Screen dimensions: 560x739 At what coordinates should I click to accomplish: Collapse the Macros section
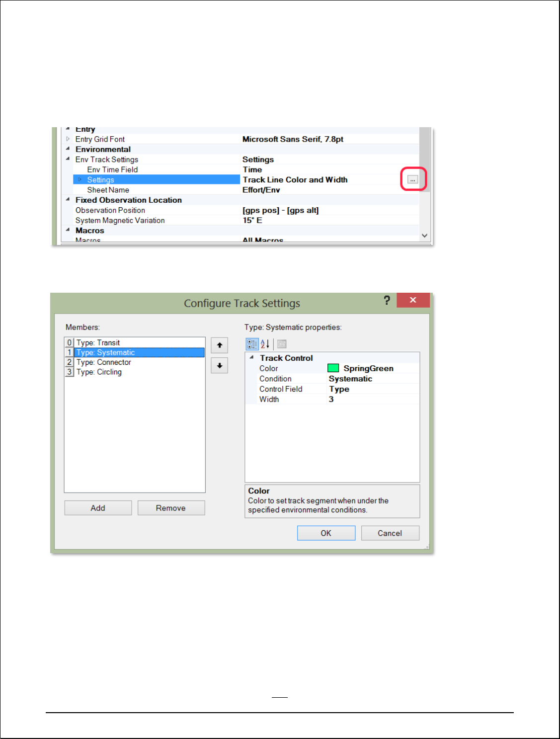point(68,230)
